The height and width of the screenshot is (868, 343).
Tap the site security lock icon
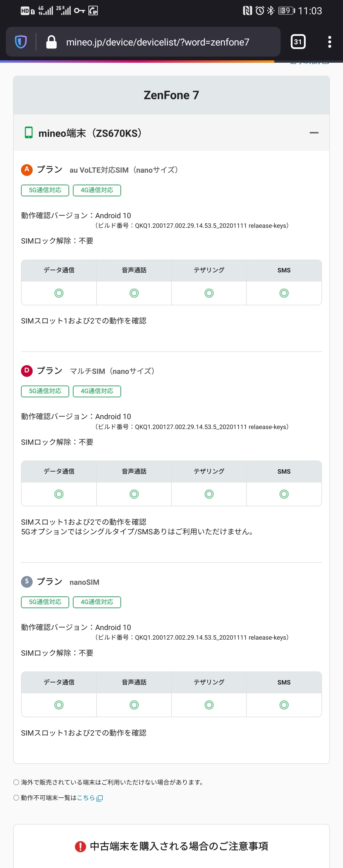pos(51,42)
